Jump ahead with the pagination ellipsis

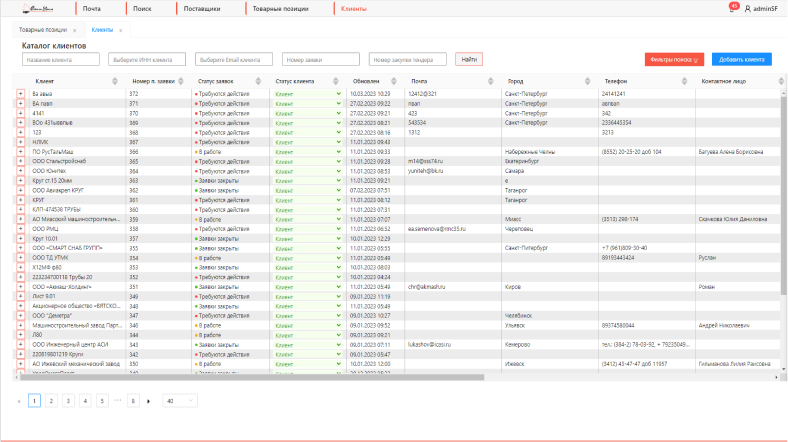tap(118, 400)
